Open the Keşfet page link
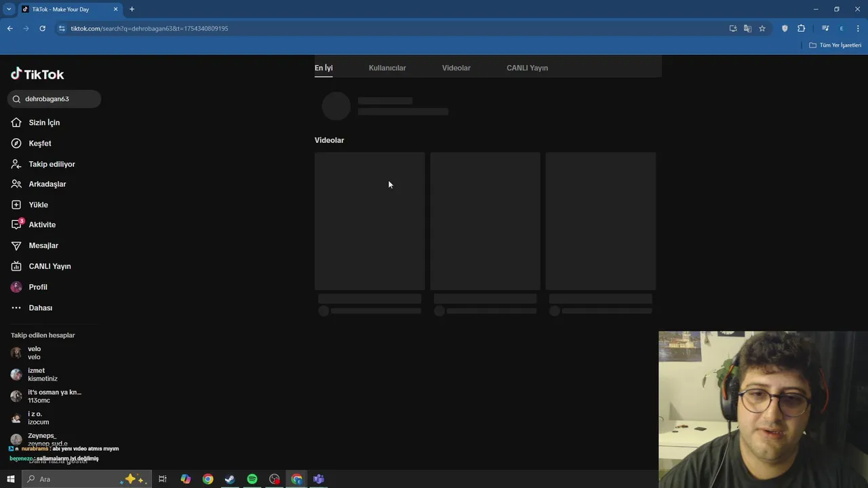868x488 pixels. pos(40,143)
